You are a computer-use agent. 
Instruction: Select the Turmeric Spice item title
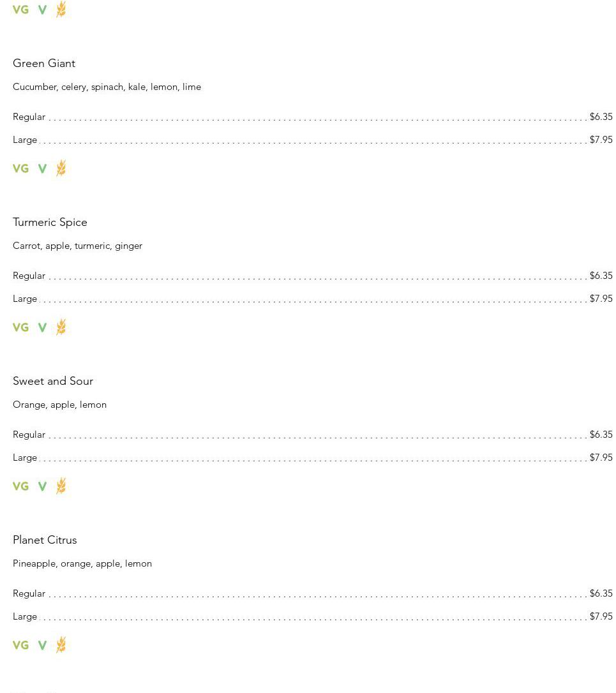[x=50, y=222]
